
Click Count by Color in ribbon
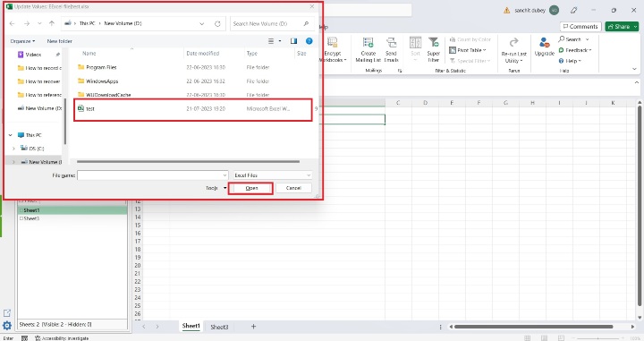pyautogui.click(x=470, y=39)
